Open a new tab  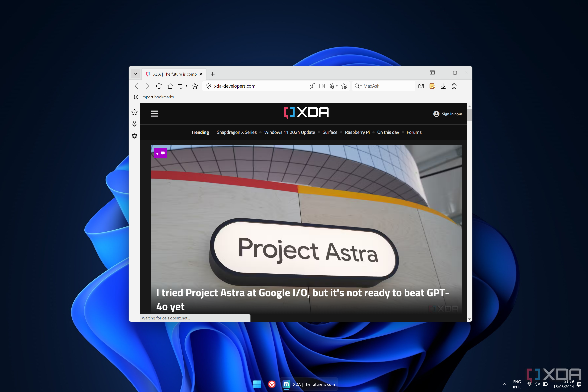click(213, 74)
